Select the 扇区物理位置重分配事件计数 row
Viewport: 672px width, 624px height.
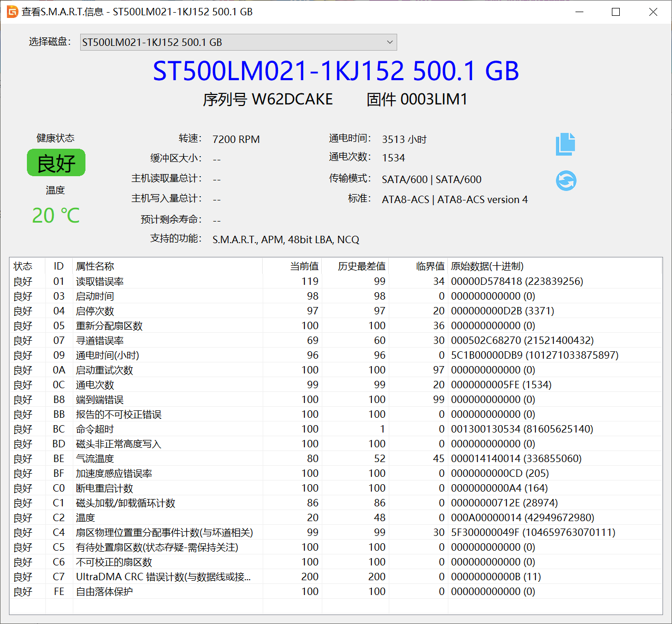335,532
